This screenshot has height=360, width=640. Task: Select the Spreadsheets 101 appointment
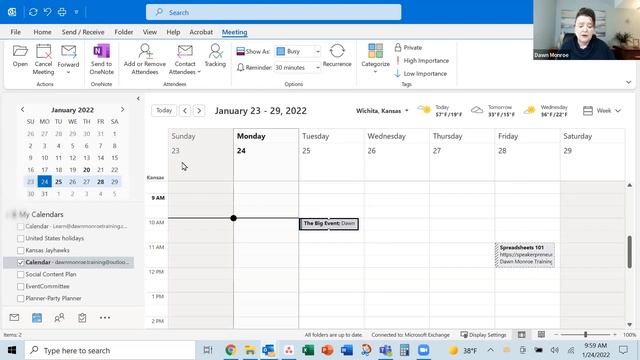(525, 255)
